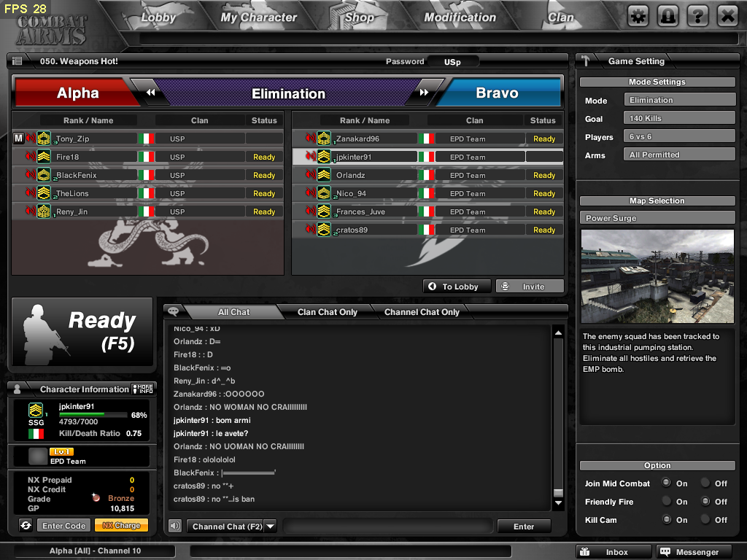Open the Power Surge map selector
Screen dimensions: 747x560
coord(657,218)
